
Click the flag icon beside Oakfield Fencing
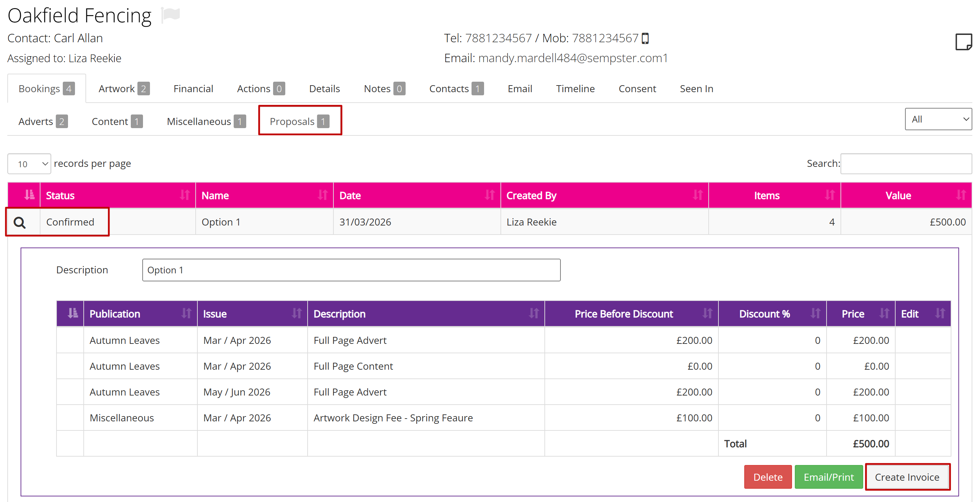(171, 15)
